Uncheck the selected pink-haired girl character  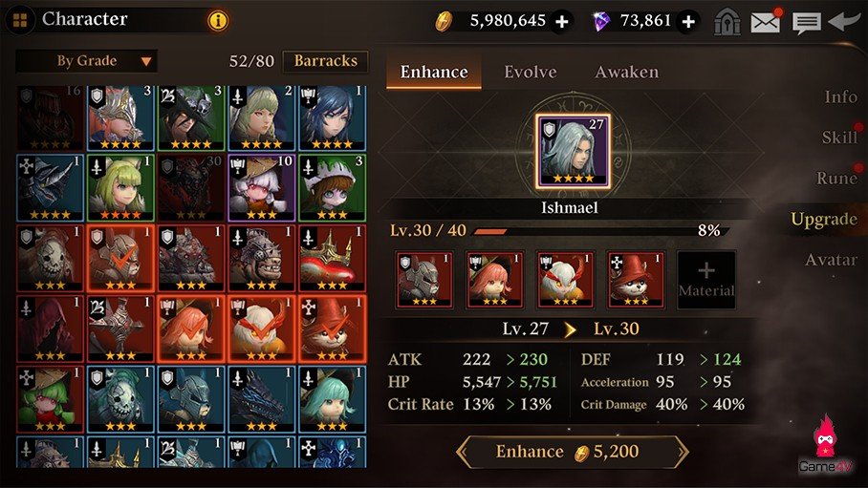click(x=191, y=329)
